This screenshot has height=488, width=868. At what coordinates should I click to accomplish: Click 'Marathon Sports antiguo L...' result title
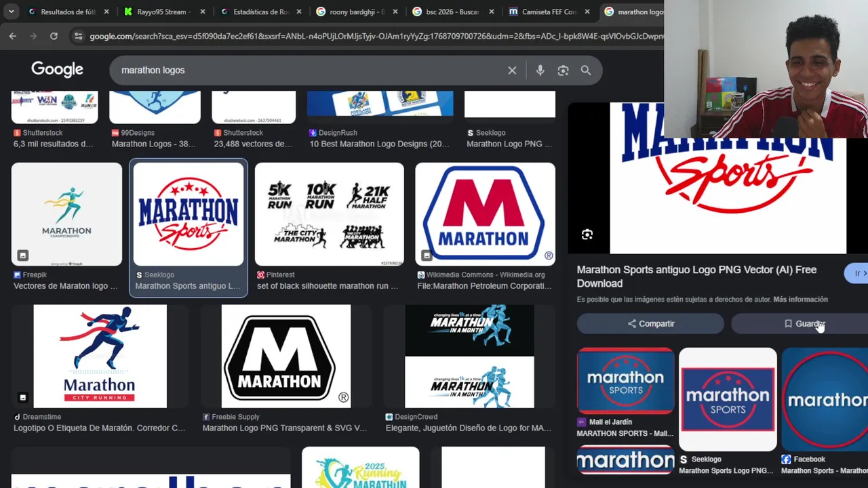click(188, 286)
